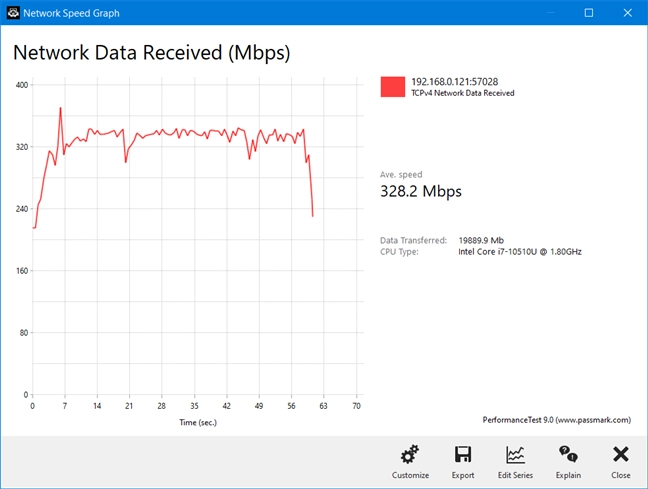This screenshot has width=648, height=489.
Task: Select the 192.168.0.121:57028 series label
Action: (x=455, y=82)
